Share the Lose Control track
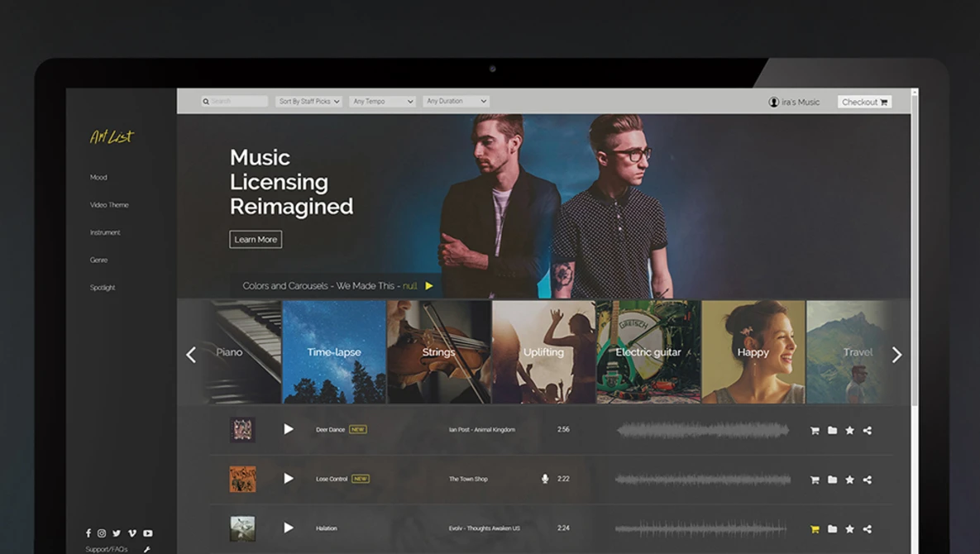The width and height of the screenshot is (980, 554). [x=867, y=480]
